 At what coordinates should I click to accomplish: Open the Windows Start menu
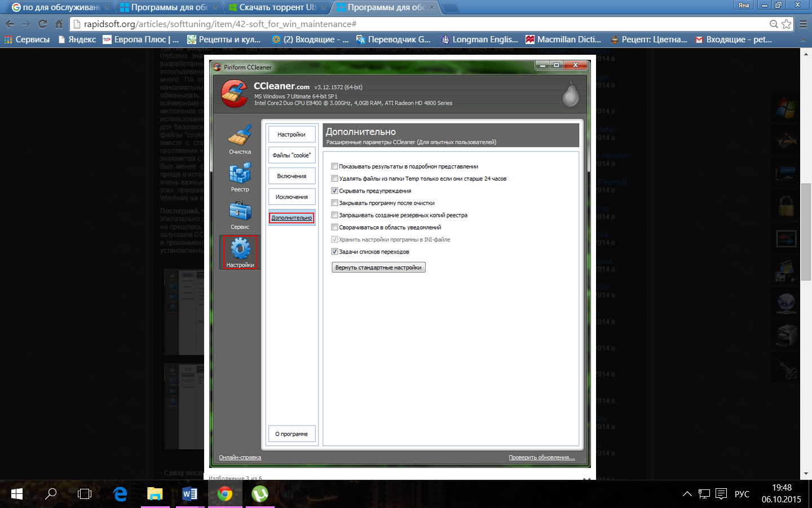(17, 494)
